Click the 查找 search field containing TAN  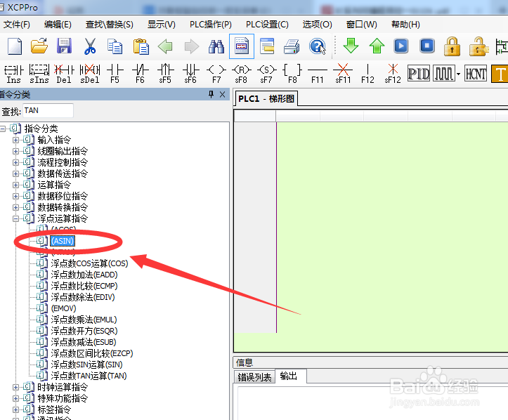point(48,111)
